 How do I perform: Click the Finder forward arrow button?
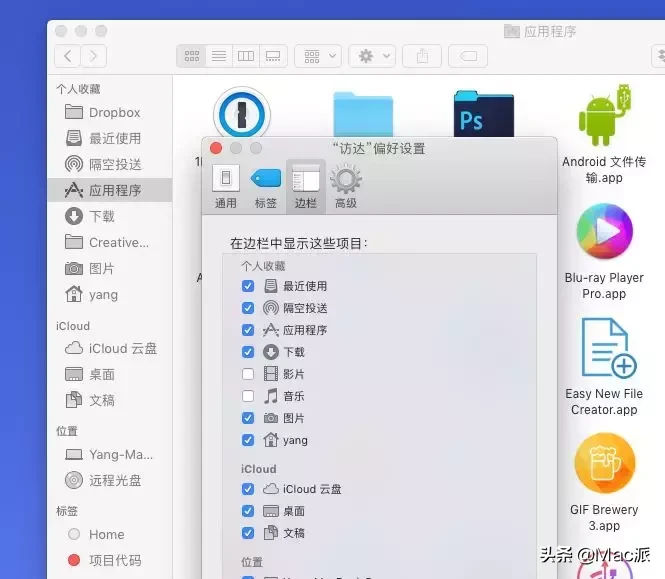(x=93, y=56)
